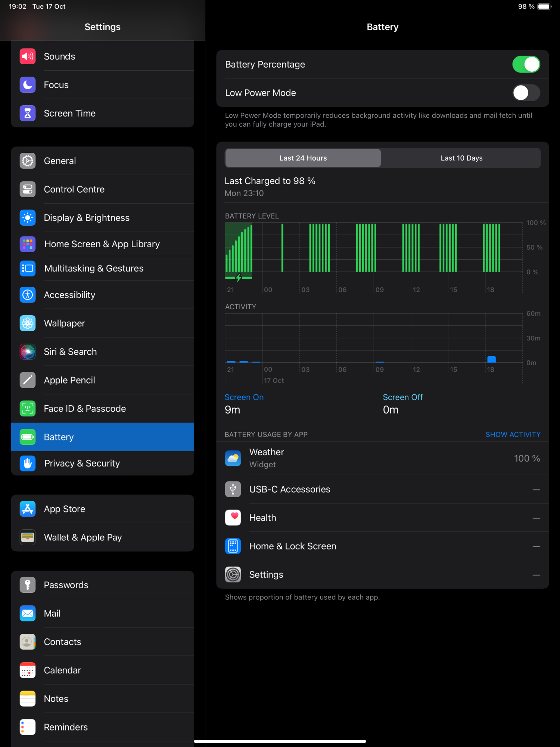Tap the 18:00 activity bar in chart
Image resolution: width=560 pixels, height=747 pixels.
491,359
